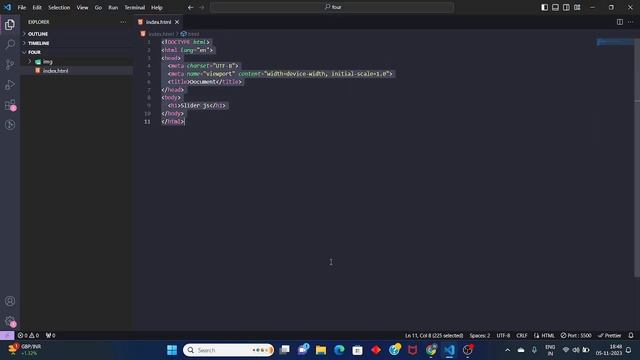This screenshot has width=640, height=360.
Task: Click Ln 11, Col 8 cursor position
Action: coord(434,336)
